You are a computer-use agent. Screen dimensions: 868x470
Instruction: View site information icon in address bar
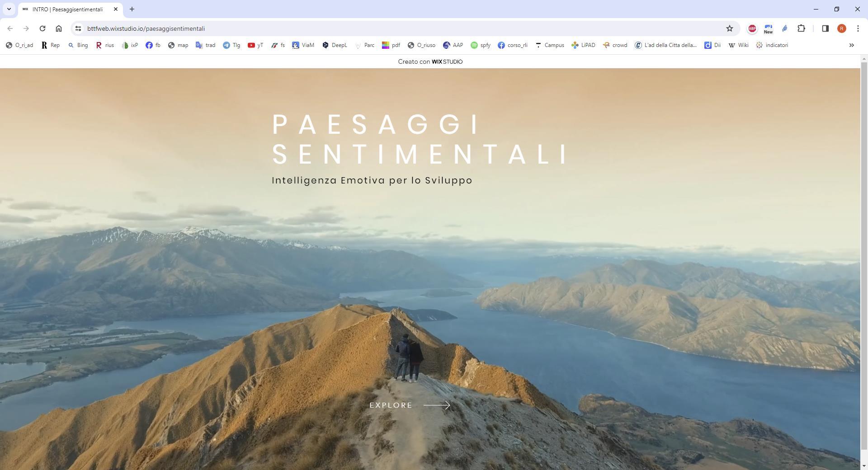click(x=78, y=28)
